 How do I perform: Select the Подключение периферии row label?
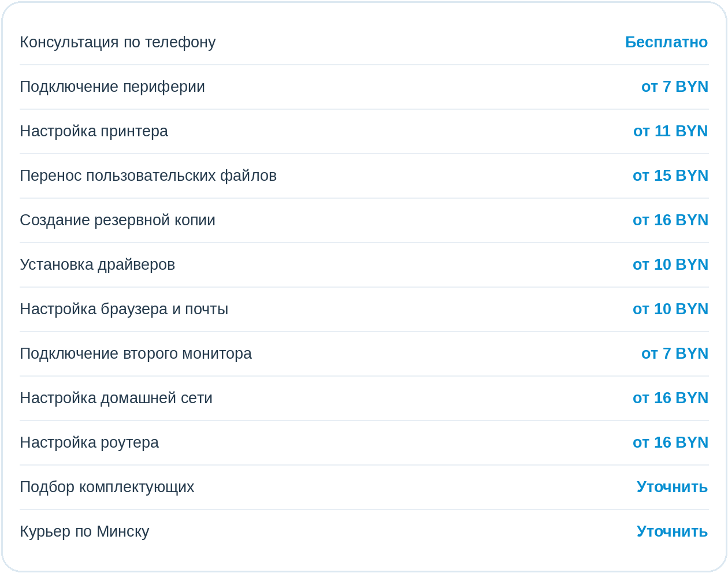coord(112,87)
